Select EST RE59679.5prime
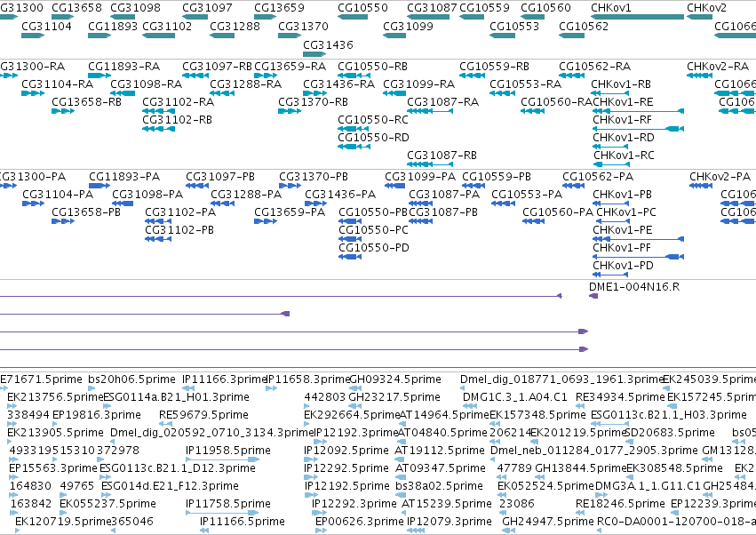The image size is (756, 535). (x=203, y=415)
